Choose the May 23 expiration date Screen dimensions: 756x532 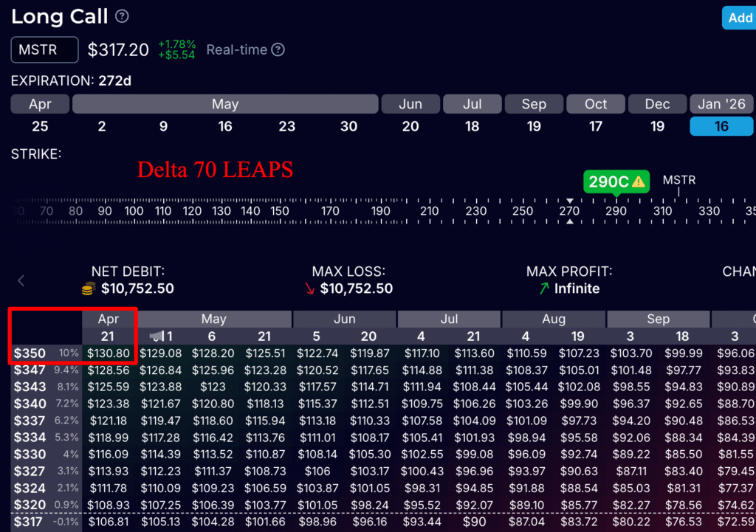click(x=287, y=126)
